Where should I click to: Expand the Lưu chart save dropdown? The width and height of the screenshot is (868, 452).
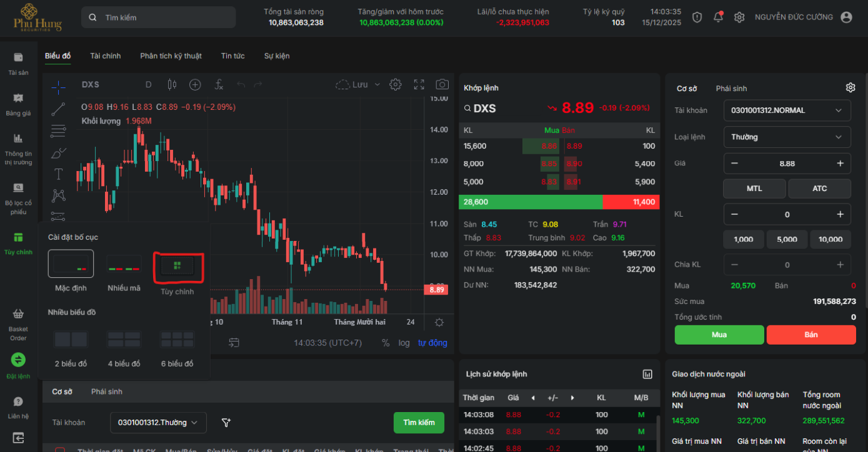[x=377, y=84]
